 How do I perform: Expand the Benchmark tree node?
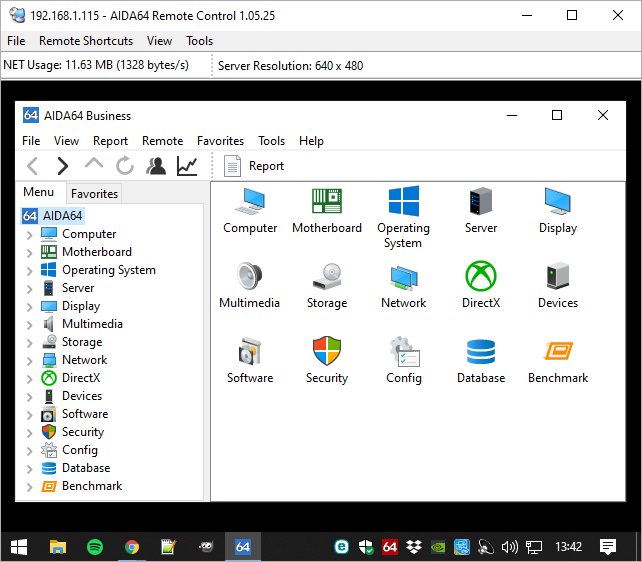29,487
